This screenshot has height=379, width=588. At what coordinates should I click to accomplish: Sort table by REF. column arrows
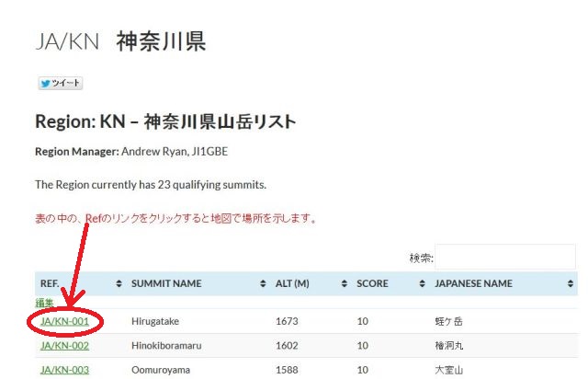pyautogui.click(x=119, y=283)
